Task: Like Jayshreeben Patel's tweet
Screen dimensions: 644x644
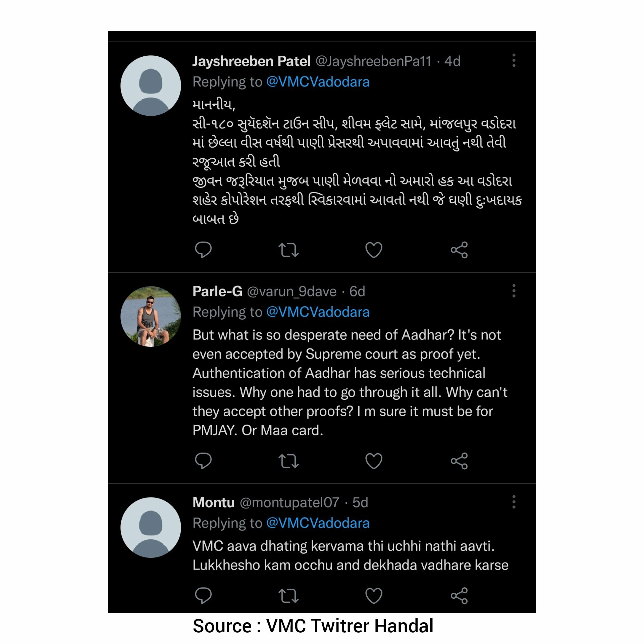Action: point(374,250)
